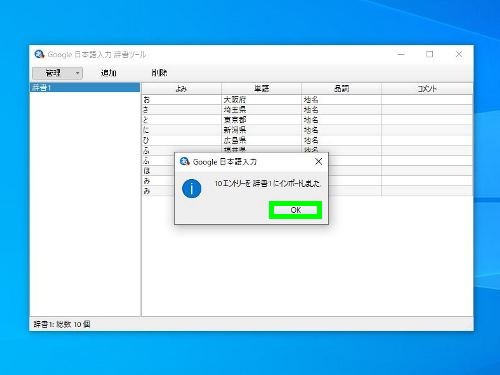The image size is (500, 375).
Task: Click the reading cell ほ
Action: (158, 171)
